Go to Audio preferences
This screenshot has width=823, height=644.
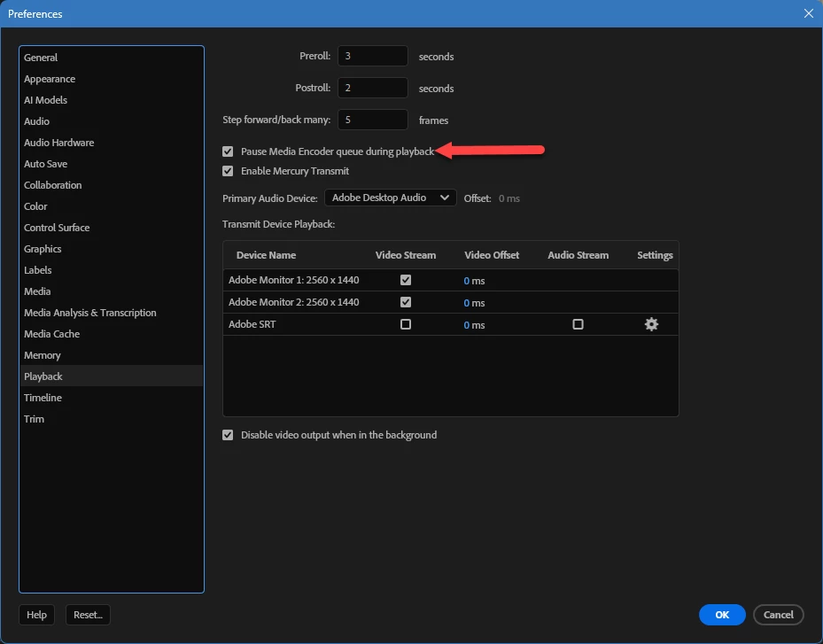112,121
